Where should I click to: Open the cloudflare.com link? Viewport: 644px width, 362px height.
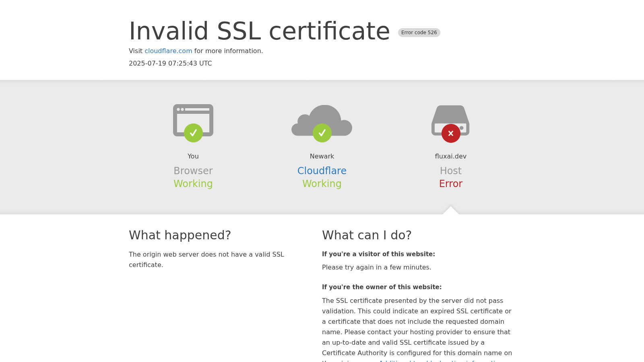168,51
